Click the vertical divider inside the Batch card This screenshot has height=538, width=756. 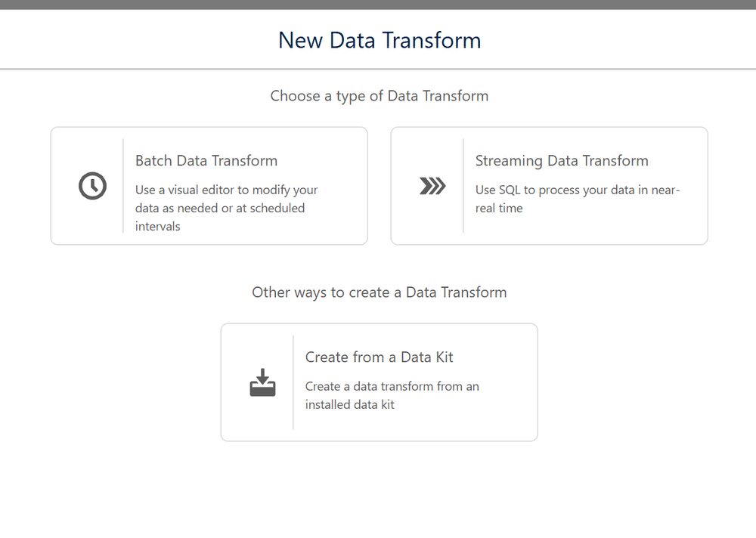(123, 186)
